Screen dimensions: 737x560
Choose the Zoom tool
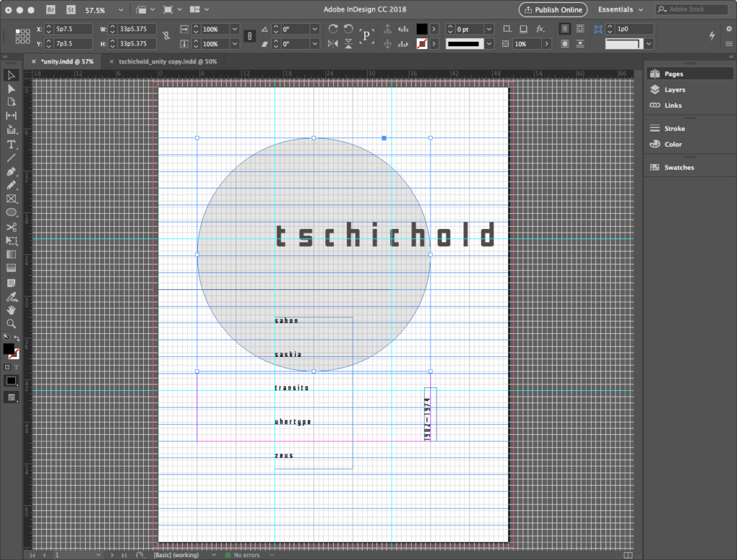[12, 323]
